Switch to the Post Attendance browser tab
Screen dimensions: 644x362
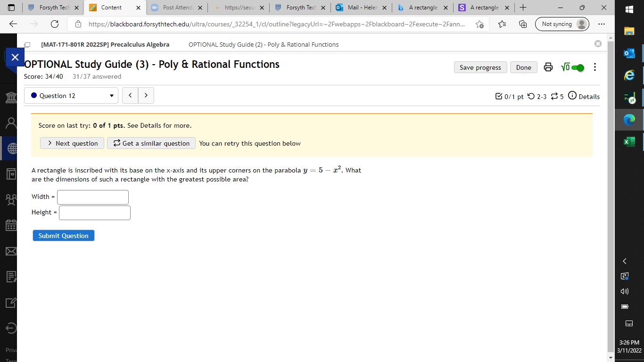click(177, 8)
